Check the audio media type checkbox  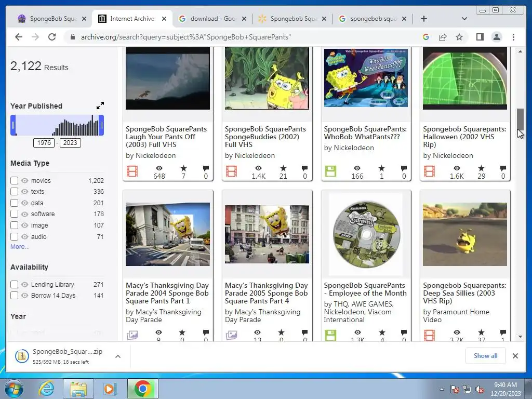14,236
